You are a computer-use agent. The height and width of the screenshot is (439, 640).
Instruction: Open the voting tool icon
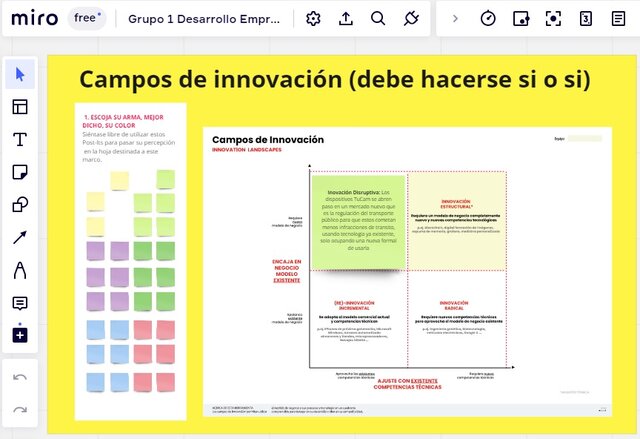pyautogui.click(x=521, y=18)
